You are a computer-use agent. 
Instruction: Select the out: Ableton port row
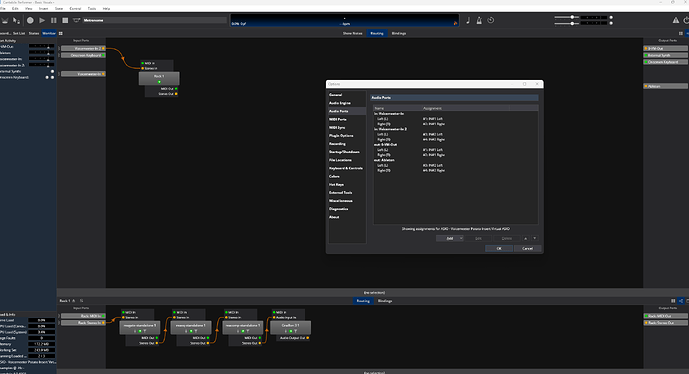click(x=455, y=160)
